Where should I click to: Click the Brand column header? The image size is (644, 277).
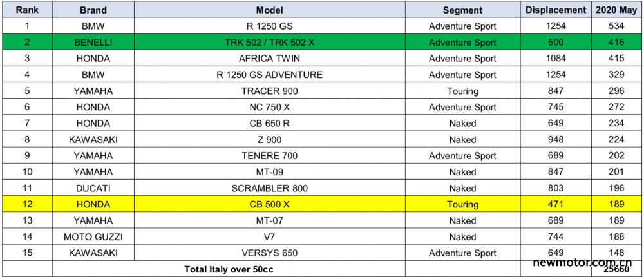93,10
